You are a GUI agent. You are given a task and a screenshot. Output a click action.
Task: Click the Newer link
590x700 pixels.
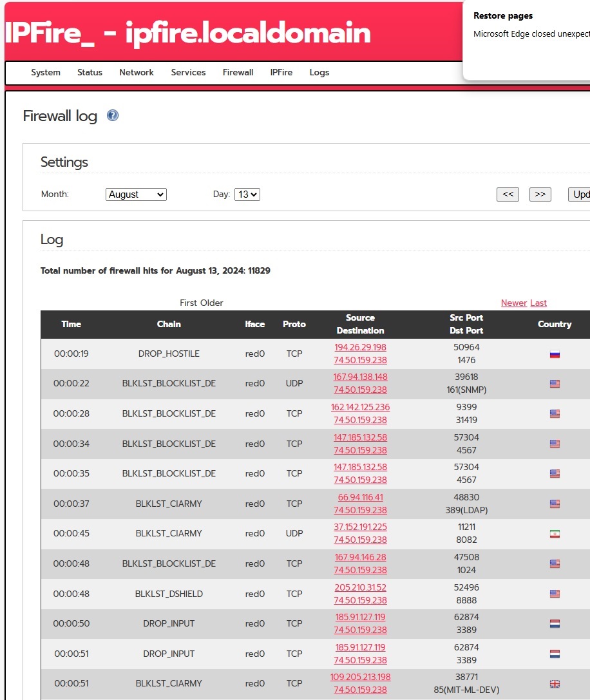(513, 303)
